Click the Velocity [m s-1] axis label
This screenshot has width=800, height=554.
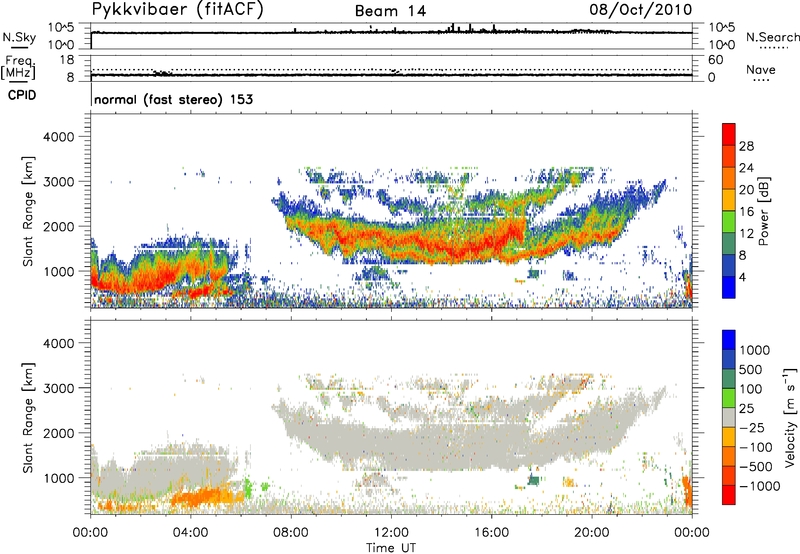click(790, 417)
